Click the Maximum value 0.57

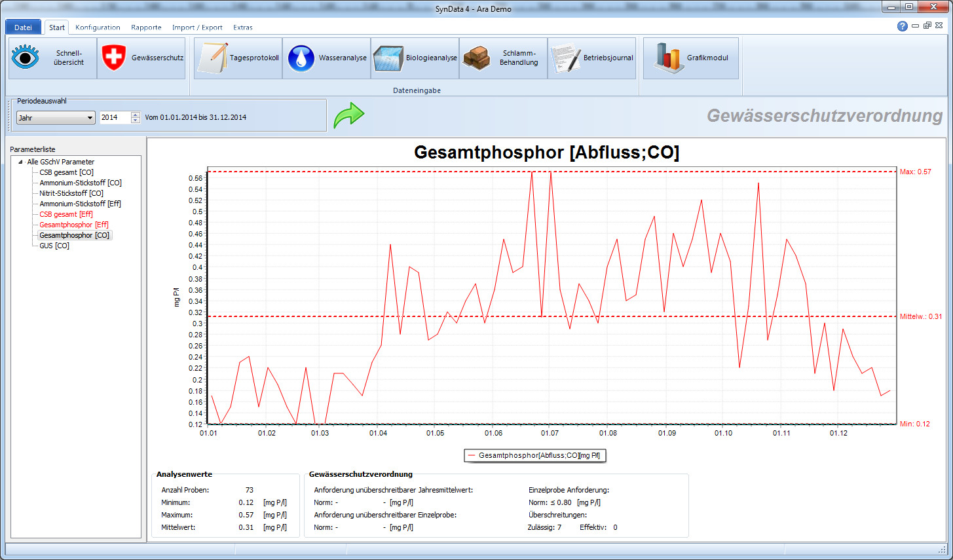click(x=246, y=515)
